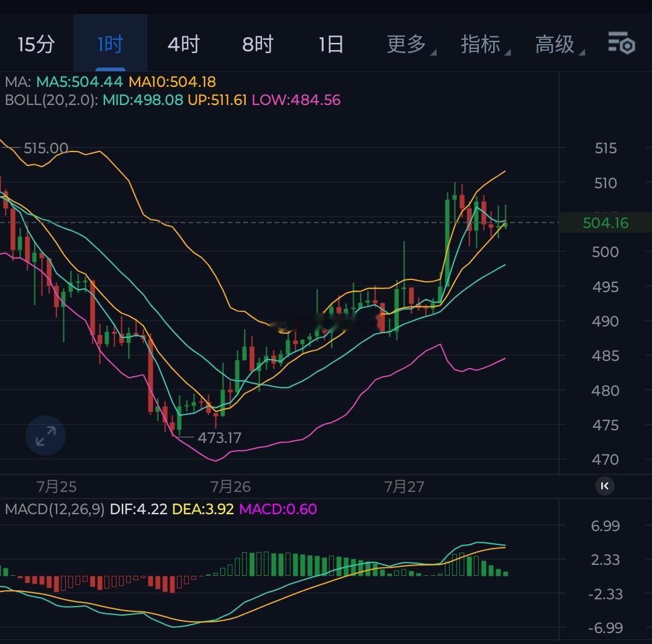This screenshot has width=652, height=644.
Task: Click the DEA:3.92 value
Action: tap(203, 509)
